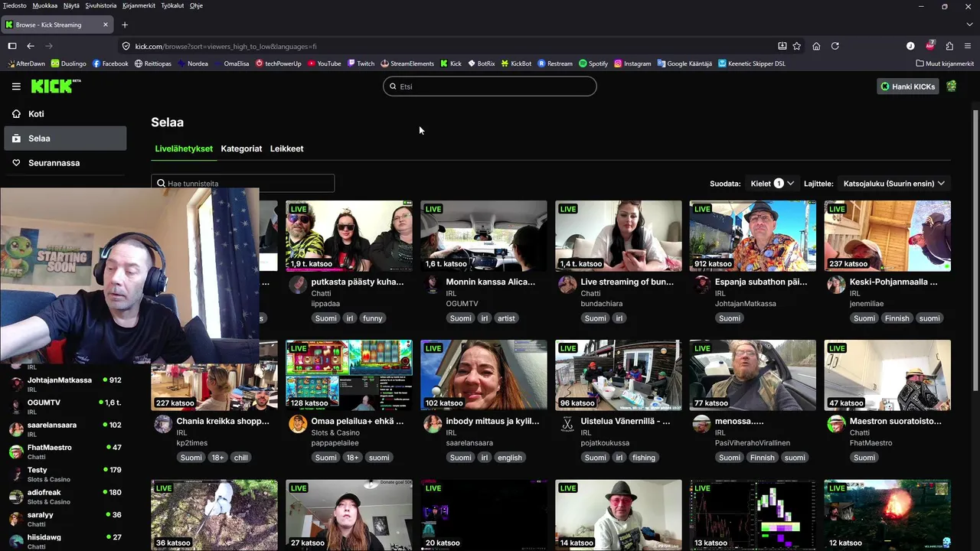Viewport: 980px width, 551px height.
Task: Click the browser back arrow
Action: coord(31,46)
